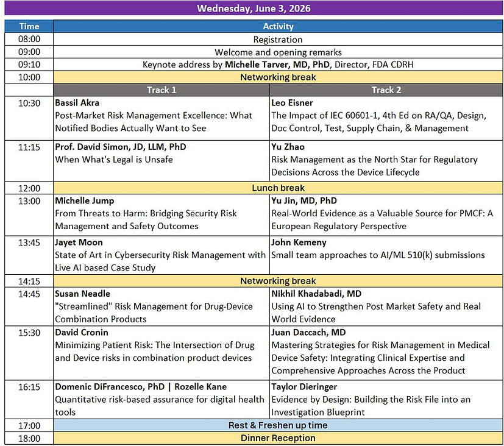Click Leo Eisner's IEC 60601-1 talk
The width and height of the screenshot is (504, 446).
384,115
